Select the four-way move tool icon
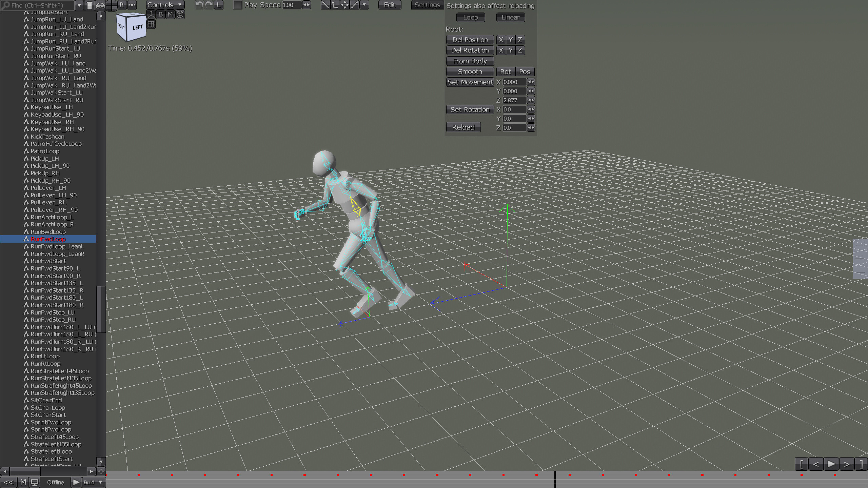This screenshot has width=868, height=488. click(345, 5)
